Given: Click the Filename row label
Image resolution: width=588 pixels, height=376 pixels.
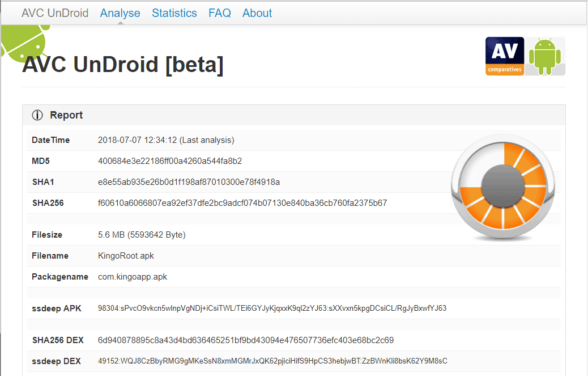Looking at the screenshot, I should click(x=50, y=256).
